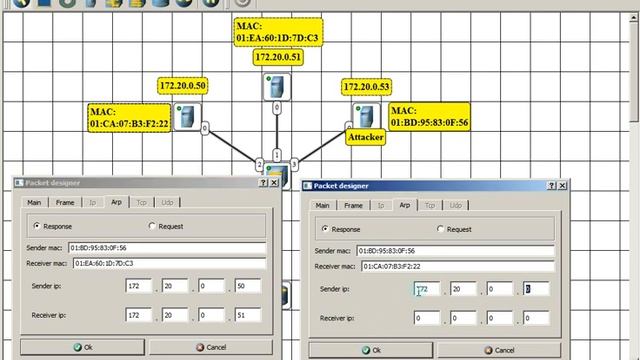Open Arp tab in right Packet designer
Screen dimensions: 640x360
pyautogui.click(x=404, y=204)
